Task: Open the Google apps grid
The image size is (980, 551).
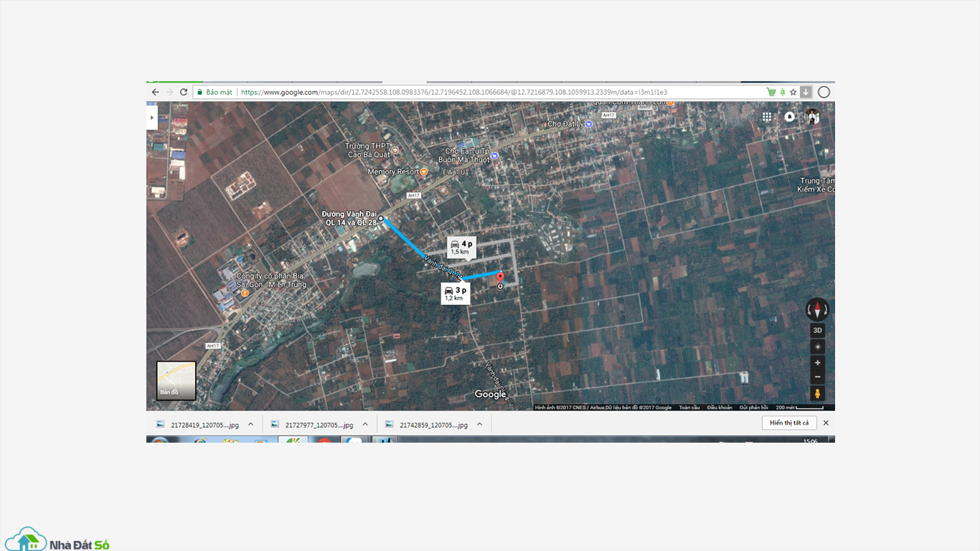Action: pyautogui.click(x=767, y=116)
